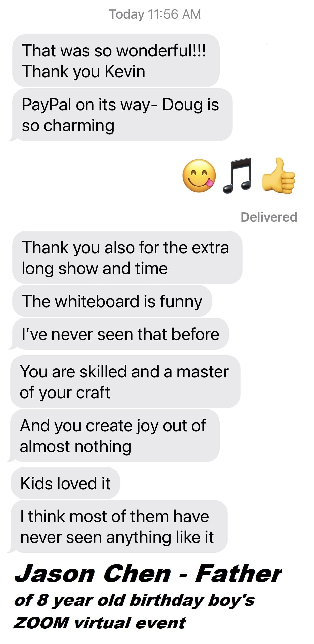
Task: Tap the 'I think most of them have' bubble
Action: [x=117, y=526]
